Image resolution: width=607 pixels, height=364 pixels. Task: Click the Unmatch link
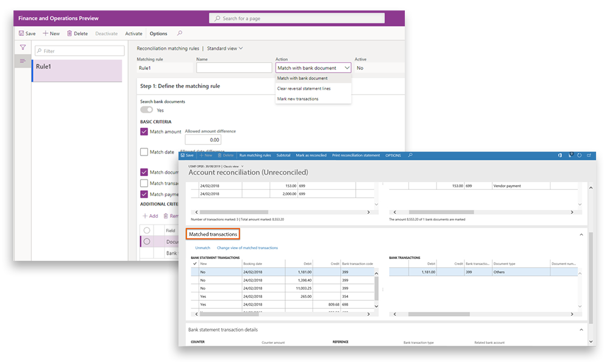click(203, 248)
